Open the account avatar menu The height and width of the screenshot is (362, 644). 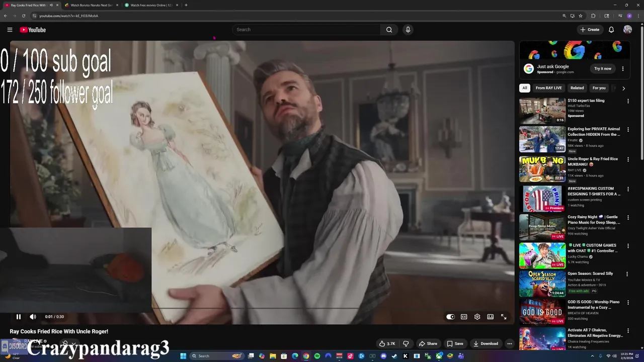627,30
